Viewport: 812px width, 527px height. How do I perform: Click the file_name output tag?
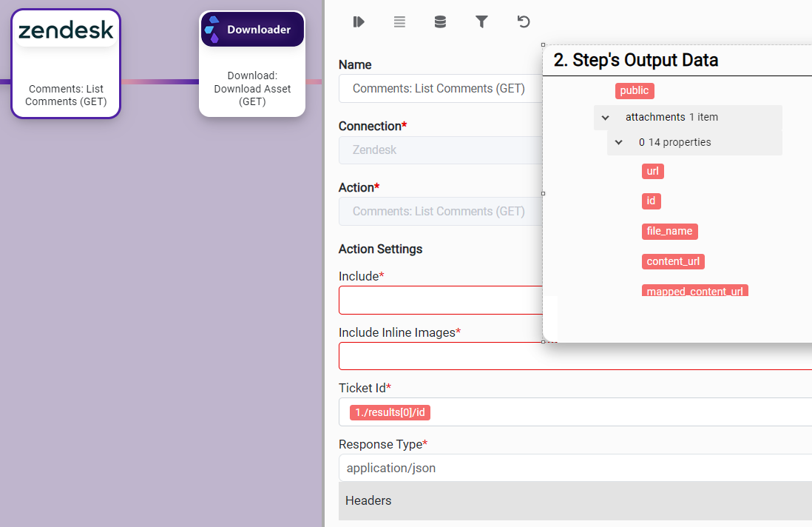669,232
